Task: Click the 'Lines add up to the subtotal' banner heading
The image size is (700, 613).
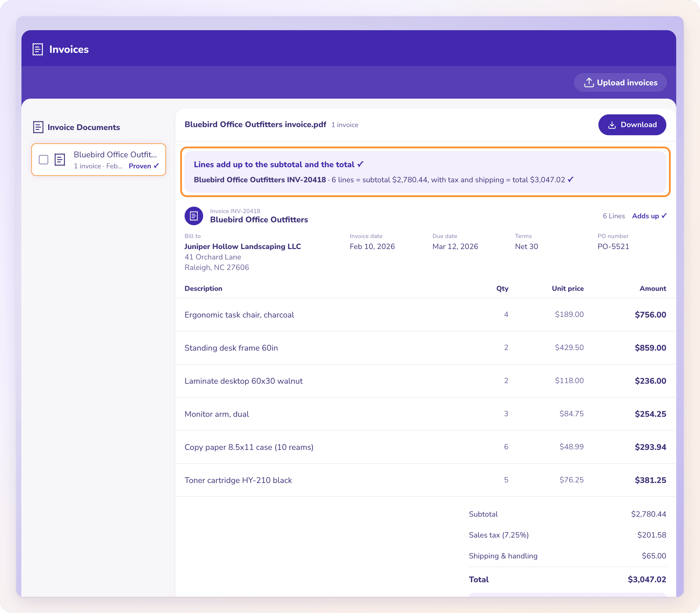Action: [x=279, y=165]
